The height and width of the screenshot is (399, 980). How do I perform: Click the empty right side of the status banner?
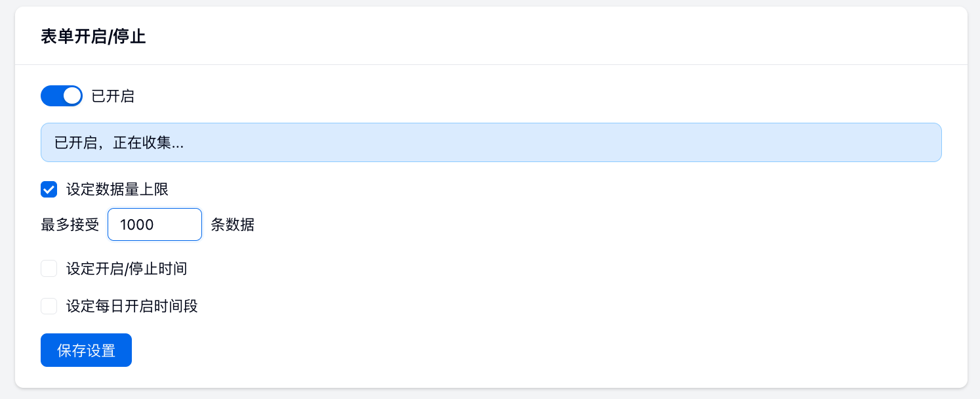click(x=787, y=142)
